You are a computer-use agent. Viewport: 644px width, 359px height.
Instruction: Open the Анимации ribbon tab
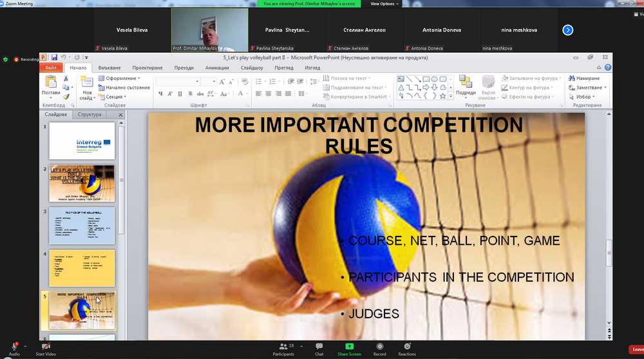(218, 68)
